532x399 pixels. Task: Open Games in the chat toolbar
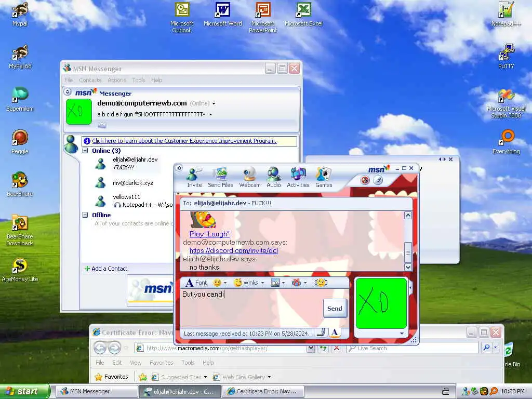point(323,177)
